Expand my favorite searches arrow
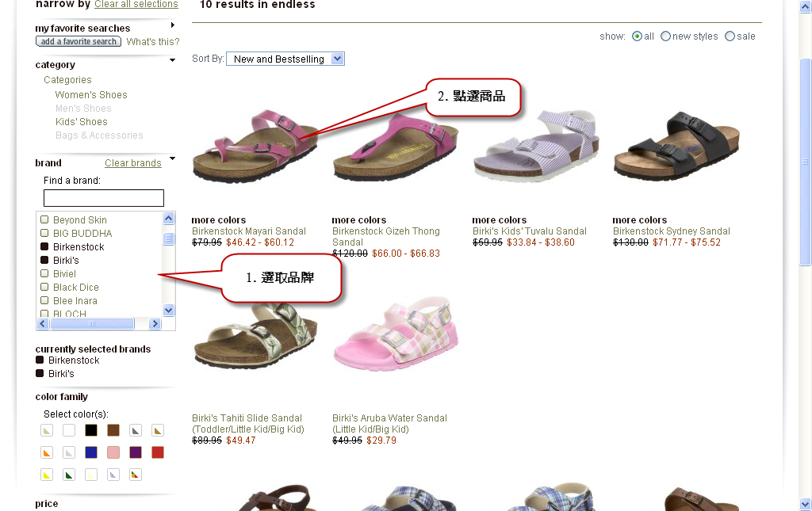812x511 pixels. [x=172, y=25]
